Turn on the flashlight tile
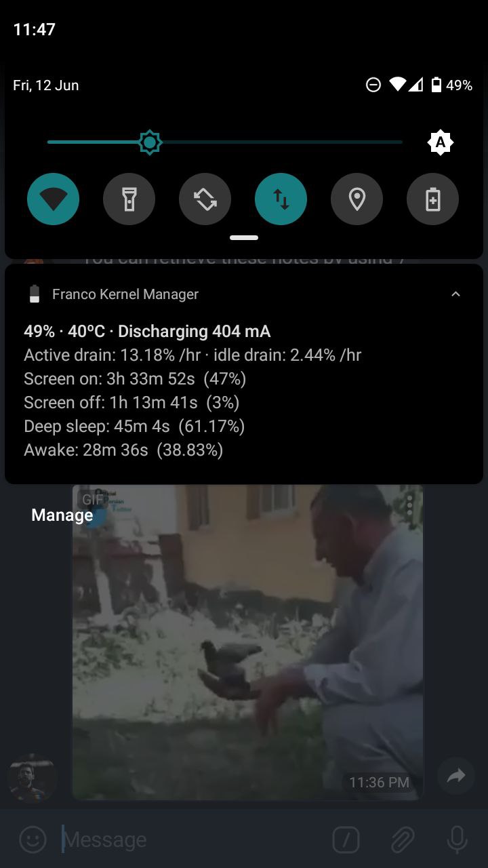Viewport: 488px width, 868px height. (x=129, y=199)
